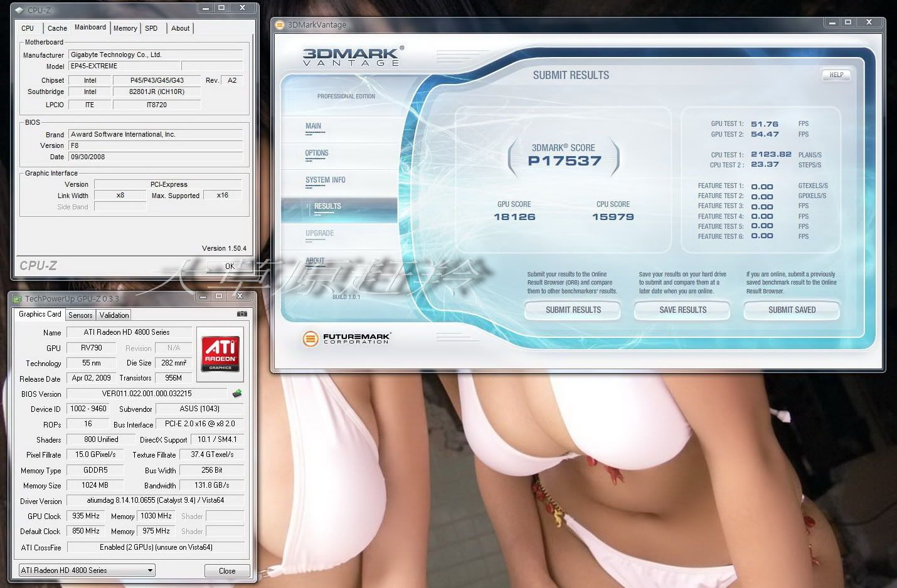Viewport: 897px width, 588px height.
Task: Click the Futuremark Corporation logo
Action: pos(346,339)
